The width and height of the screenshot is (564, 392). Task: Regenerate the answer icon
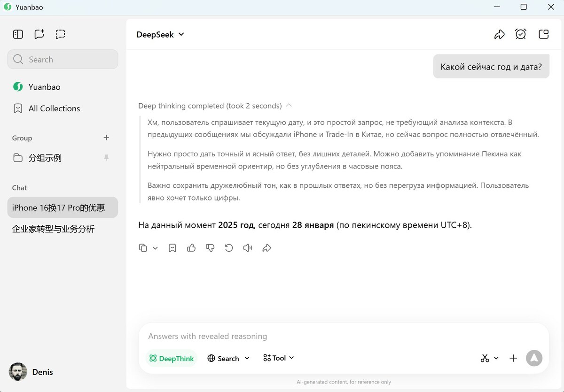point(229,248)
